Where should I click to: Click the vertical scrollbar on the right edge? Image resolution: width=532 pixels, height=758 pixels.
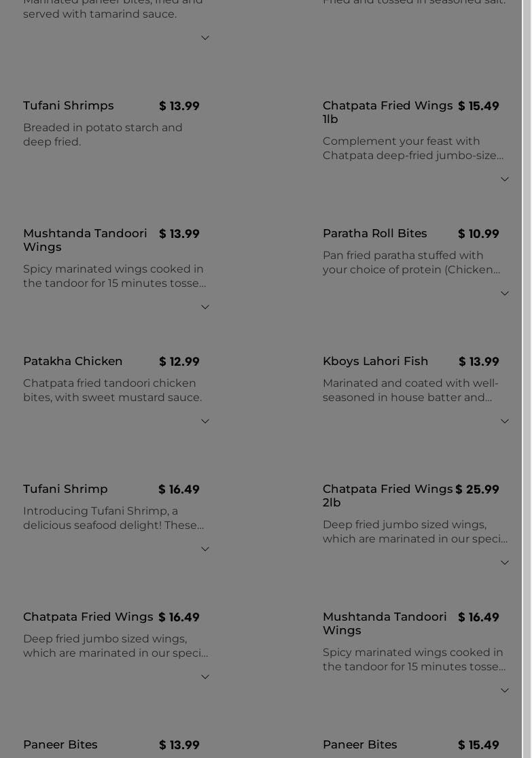click(527, 340)
